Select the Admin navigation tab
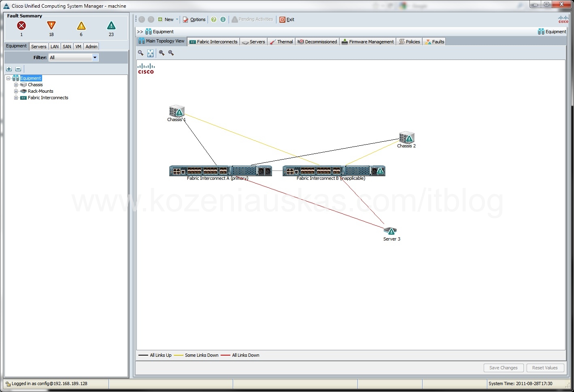Viewport: 574px width, 392px height. (91, 47)
